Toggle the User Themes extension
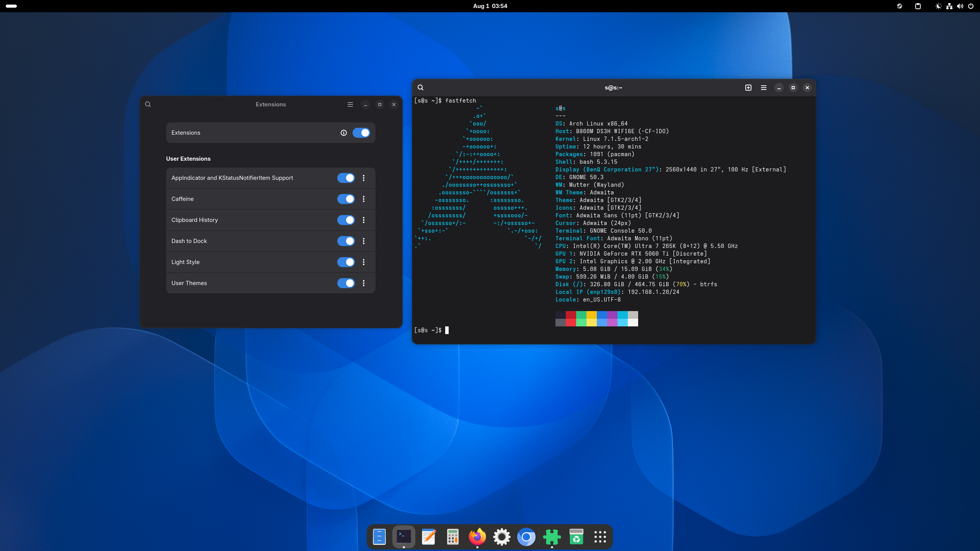The height and width of the screenshot is (551, 980). [x=346, y=283]
